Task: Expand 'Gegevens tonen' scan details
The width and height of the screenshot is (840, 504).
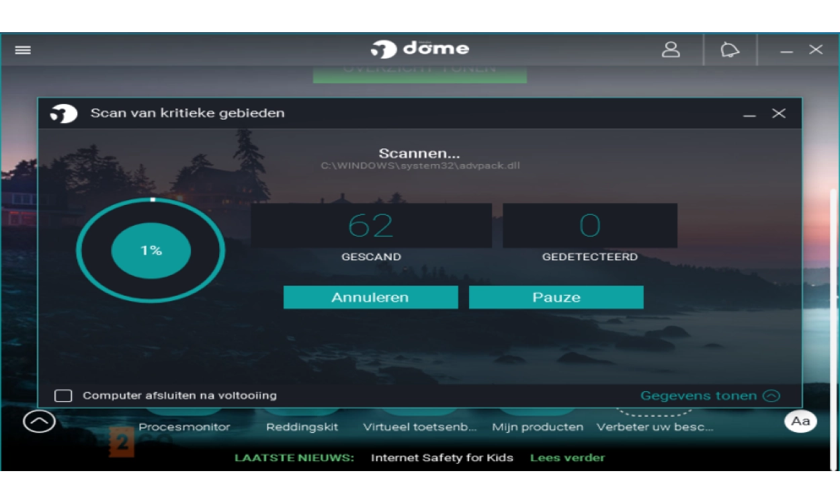Action: [710, 396]
